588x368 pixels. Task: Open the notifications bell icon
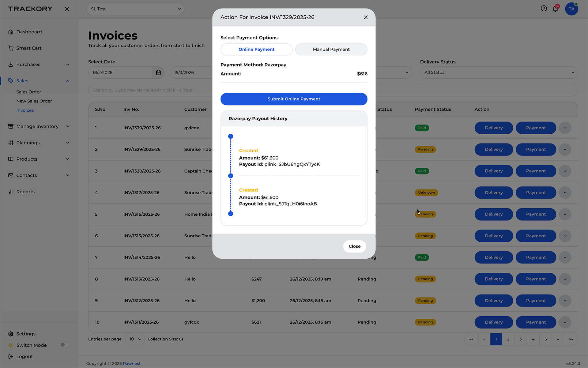coord(555,9)
